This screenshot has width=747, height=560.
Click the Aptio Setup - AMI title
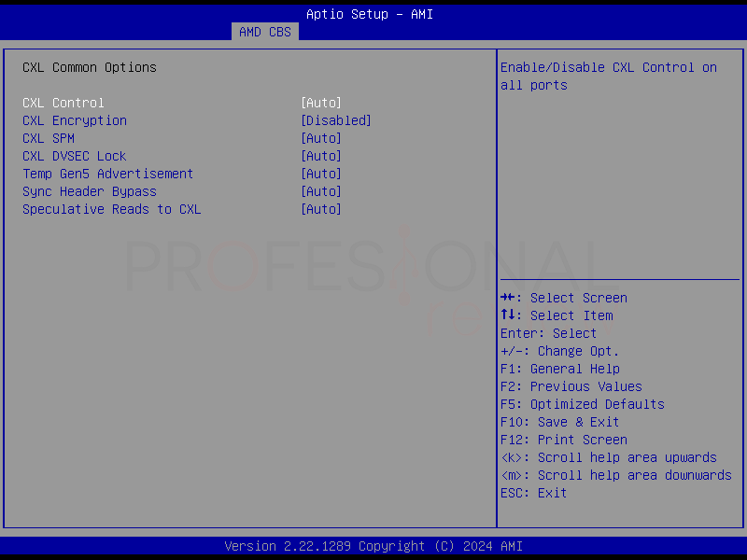point(370,14)
